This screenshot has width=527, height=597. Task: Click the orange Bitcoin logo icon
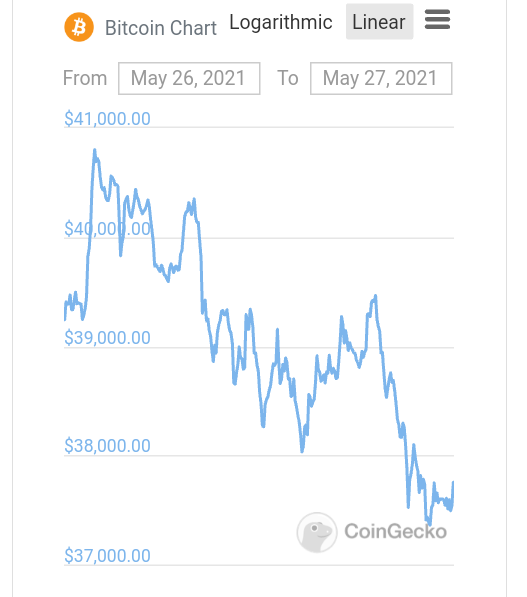[79, 27]
